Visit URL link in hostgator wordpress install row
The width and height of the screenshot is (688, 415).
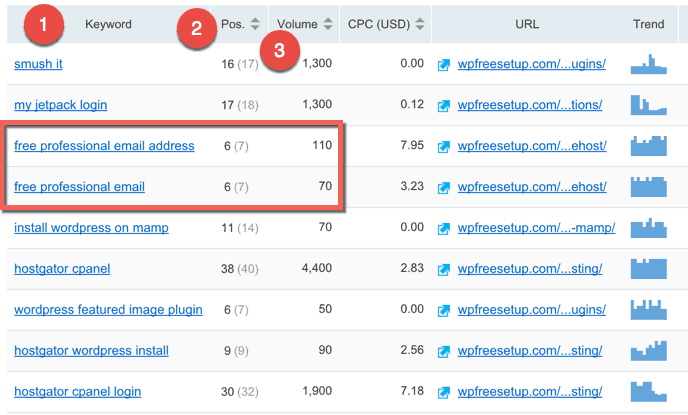[530, 351]
